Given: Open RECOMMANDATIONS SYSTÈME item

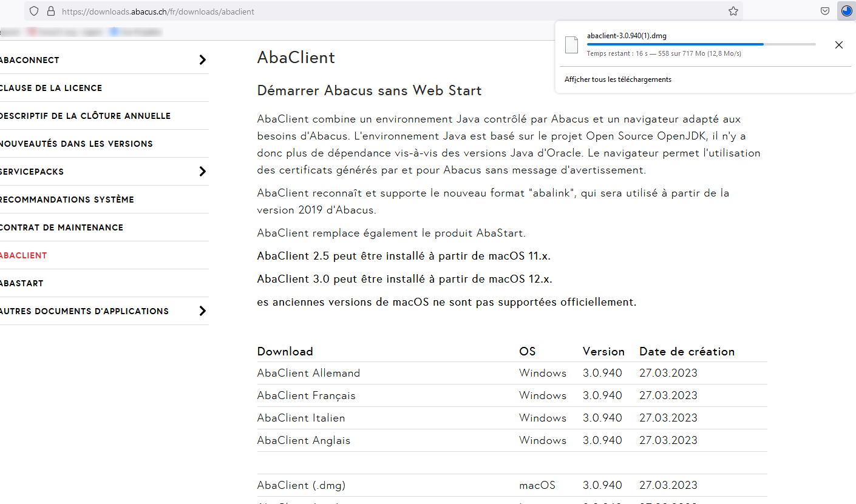Looking at the screenshot, I should pos(67,200).
